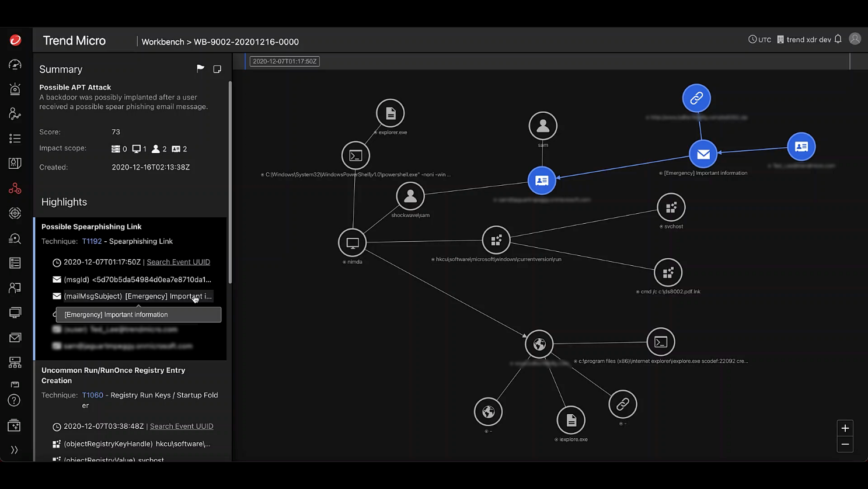Select the blue recipient contact card node
The width and height of the screenshot is (868, 489).
pos(542,181)
